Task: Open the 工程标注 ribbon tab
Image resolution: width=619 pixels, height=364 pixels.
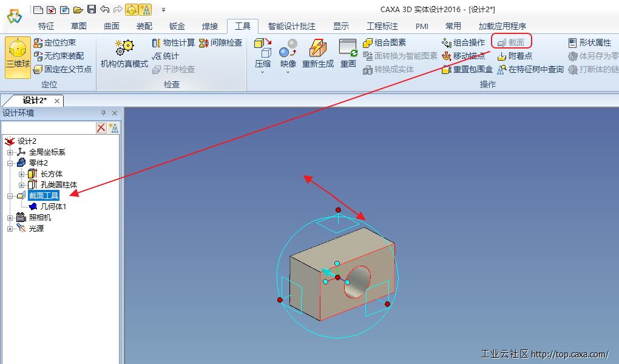Action: tap(382, 26)
